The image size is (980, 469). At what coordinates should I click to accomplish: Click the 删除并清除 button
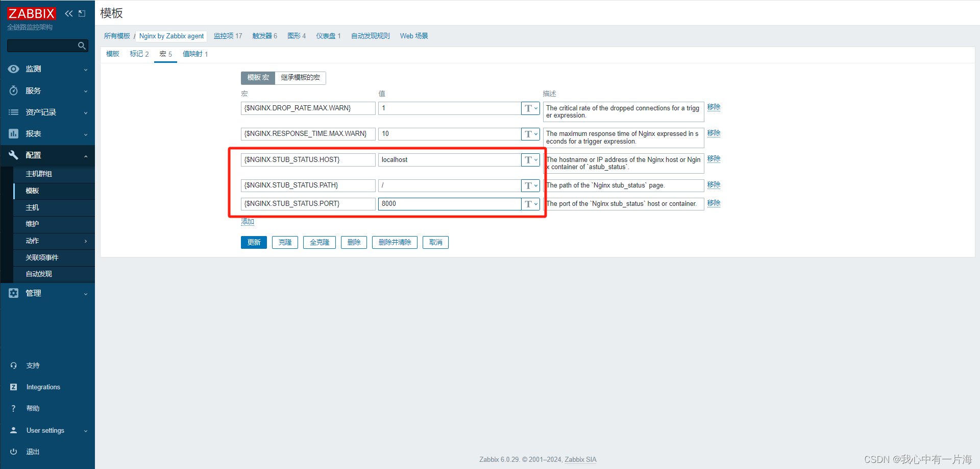pos(395,242)
